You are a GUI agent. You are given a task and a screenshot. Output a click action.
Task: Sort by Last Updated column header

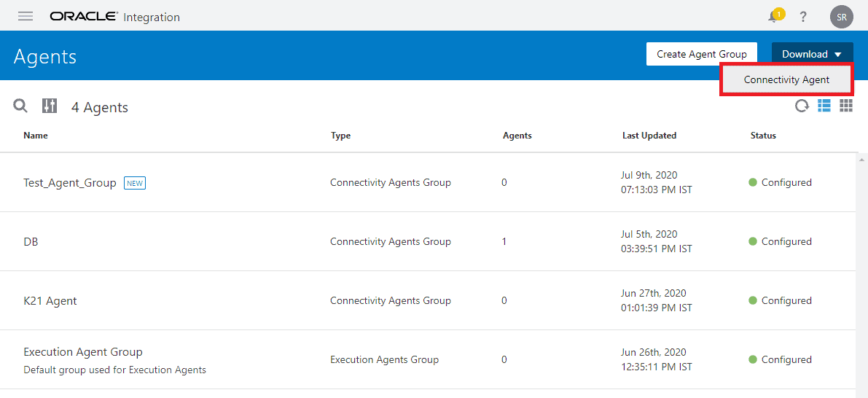649,136
